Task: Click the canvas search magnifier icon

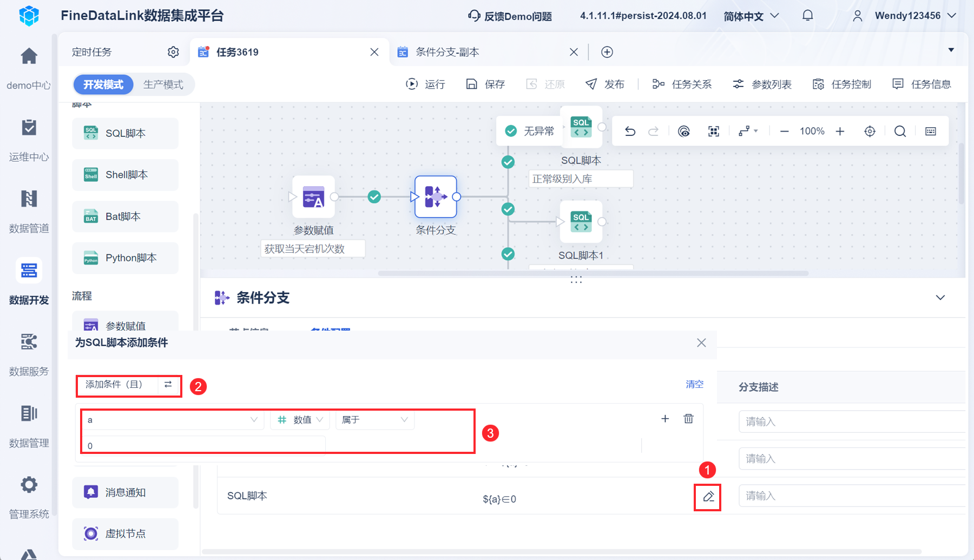Action: coord(900,131)
